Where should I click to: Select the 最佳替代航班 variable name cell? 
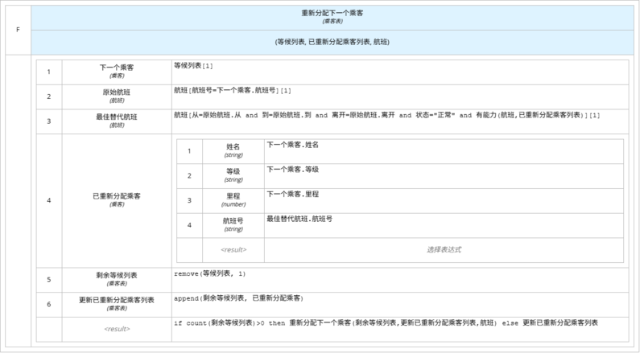117,121
